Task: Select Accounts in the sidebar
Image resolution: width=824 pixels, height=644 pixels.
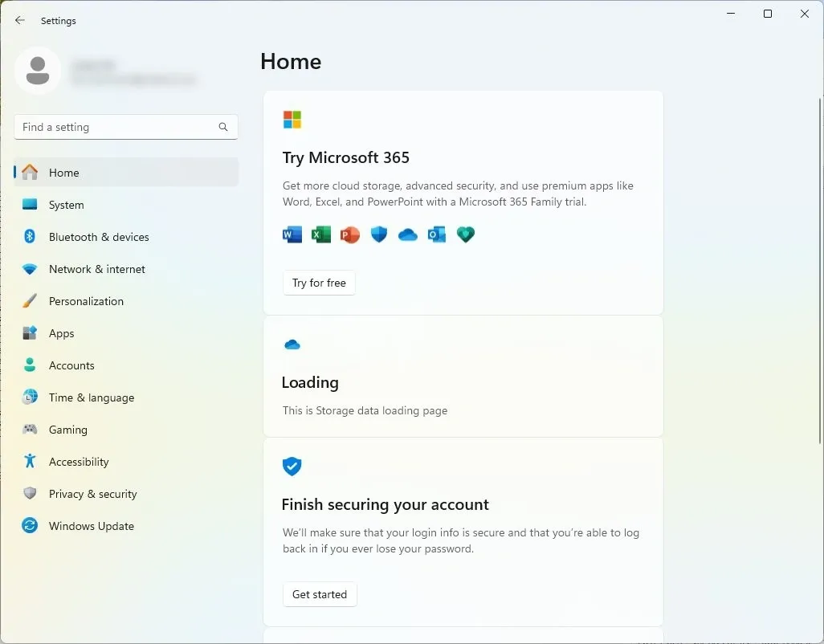Action: (x=73, y=365)
